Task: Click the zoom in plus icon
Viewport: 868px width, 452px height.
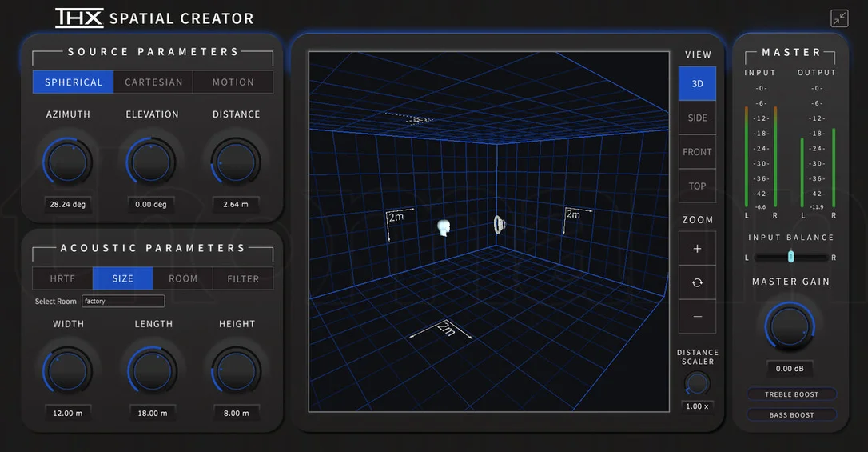Action: [x=697, y=249]
